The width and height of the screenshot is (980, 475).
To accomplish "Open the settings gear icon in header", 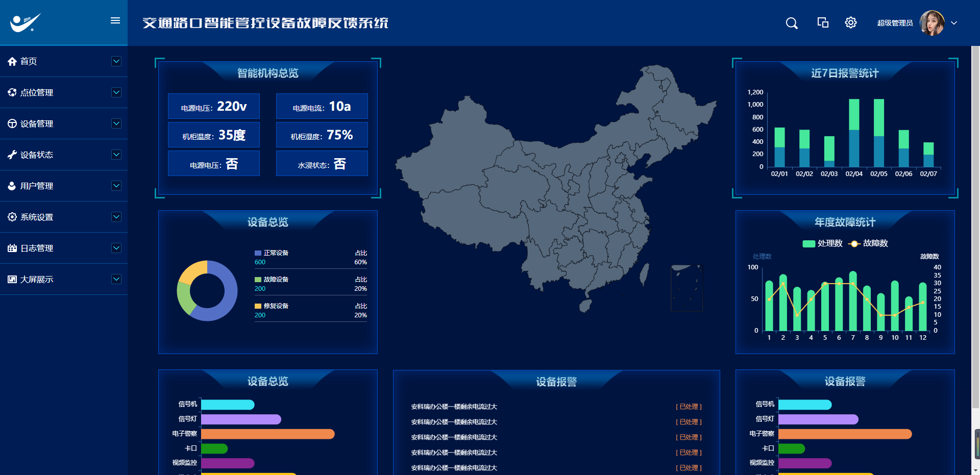I will coord(850,22).
